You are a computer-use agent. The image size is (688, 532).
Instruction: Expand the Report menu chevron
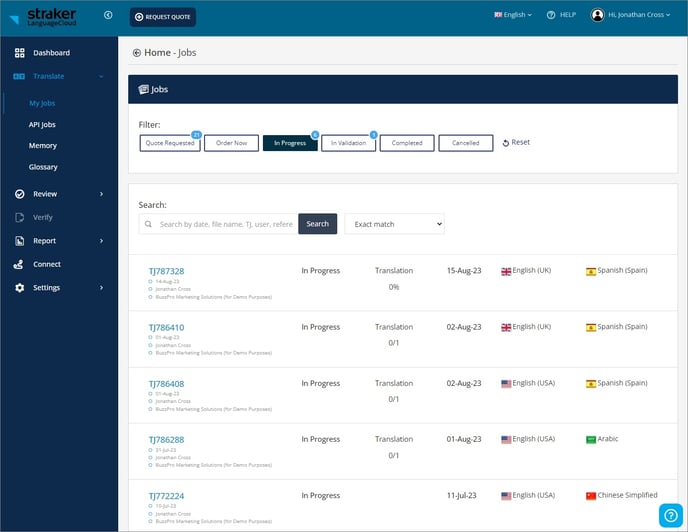tap(101, 241)
